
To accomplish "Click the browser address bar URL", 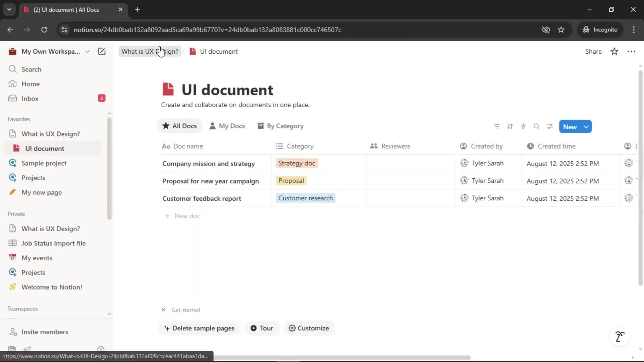I will (207, 29).
